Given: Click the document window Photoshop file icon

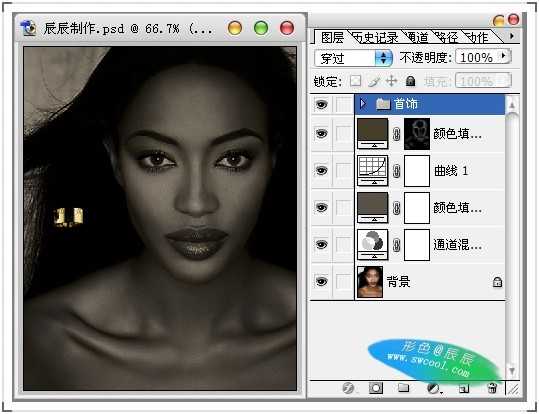Looking at the screenshot, I should pyautogui.click(x=28, y=28).
